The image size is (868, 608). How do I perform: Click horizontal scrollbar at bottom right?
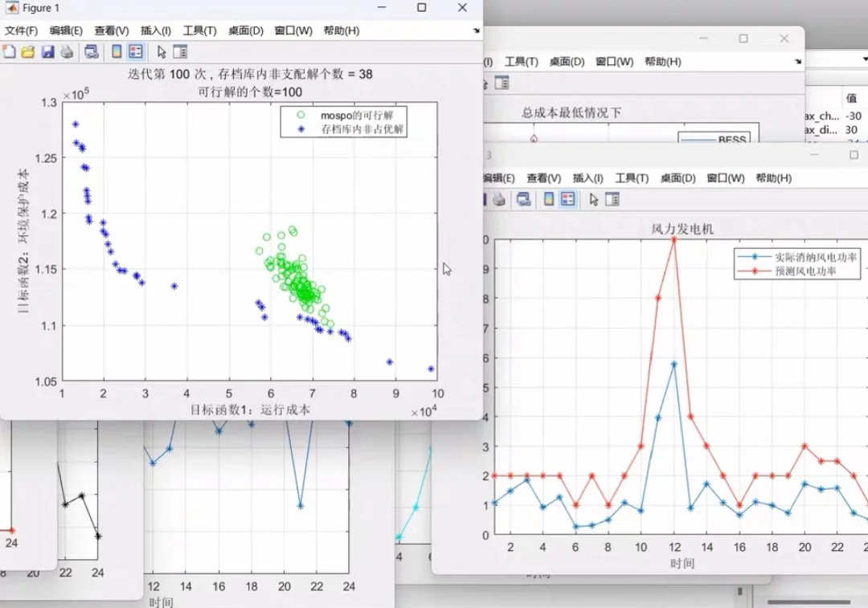click(809, 602)
